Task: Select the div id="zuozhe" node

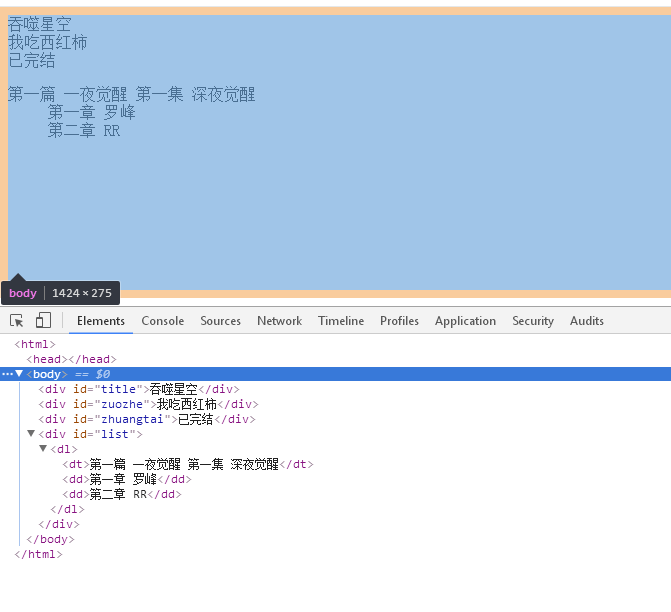Action: pyautogui.click(x=148, y=404)
